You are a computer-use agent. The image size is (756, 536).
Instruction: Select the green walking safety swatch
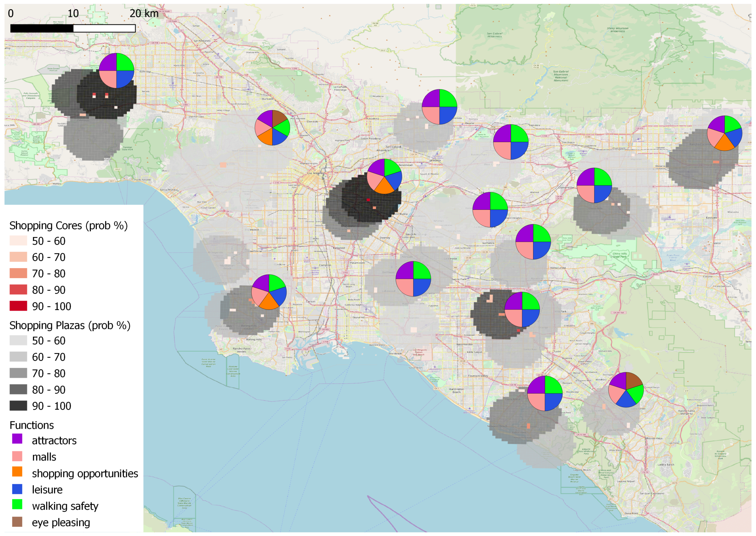[17, 504]
